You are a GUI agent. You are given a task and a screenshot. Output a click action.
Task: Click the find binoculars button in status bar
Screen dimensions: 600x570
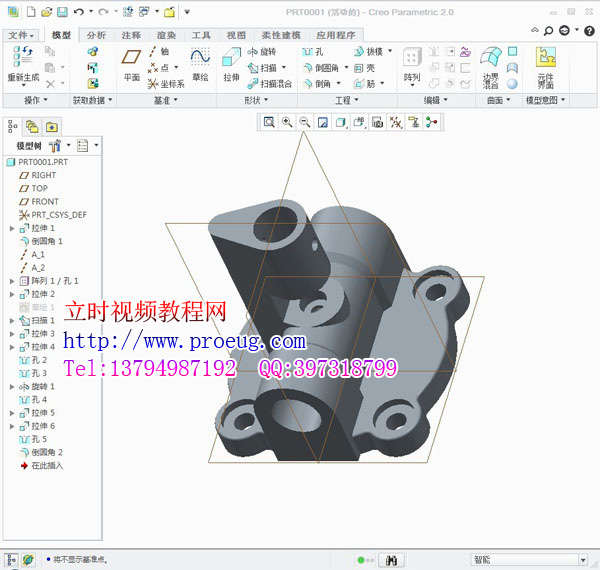click(x=391, y=560)
